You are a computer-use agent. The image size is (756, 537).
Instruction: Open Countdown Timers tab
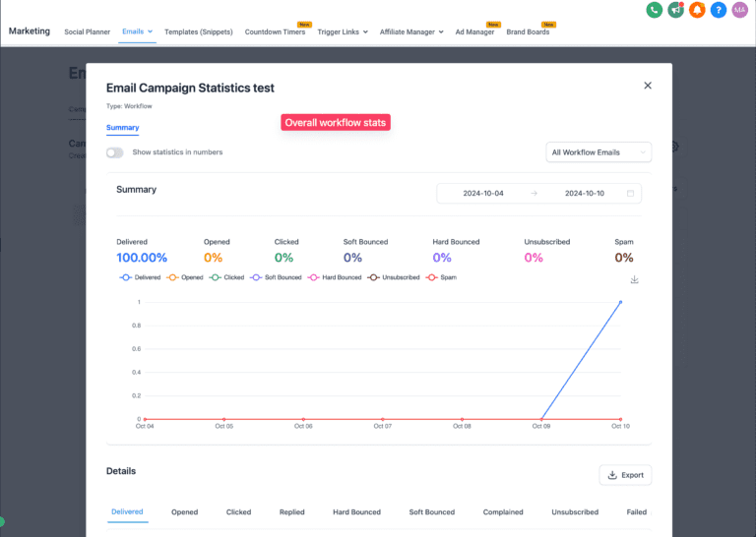pos(275,31)
